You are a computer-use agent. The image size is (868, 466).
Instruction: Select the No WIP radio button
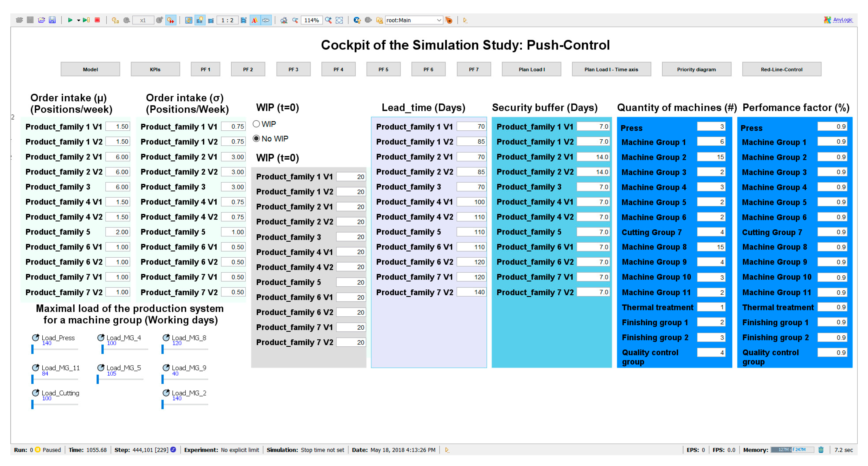(256, 138)
